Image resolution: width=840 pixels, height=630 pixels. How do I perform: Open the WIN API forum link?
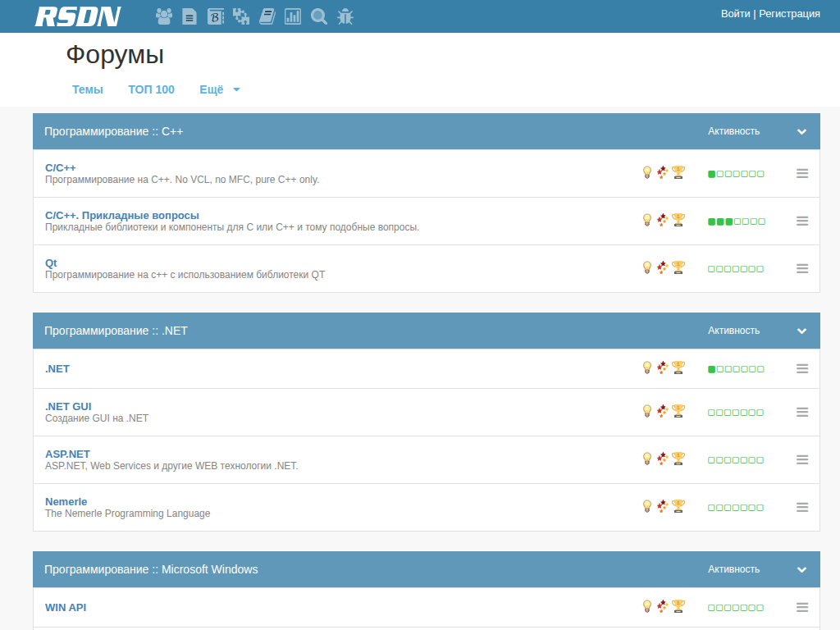66,608
